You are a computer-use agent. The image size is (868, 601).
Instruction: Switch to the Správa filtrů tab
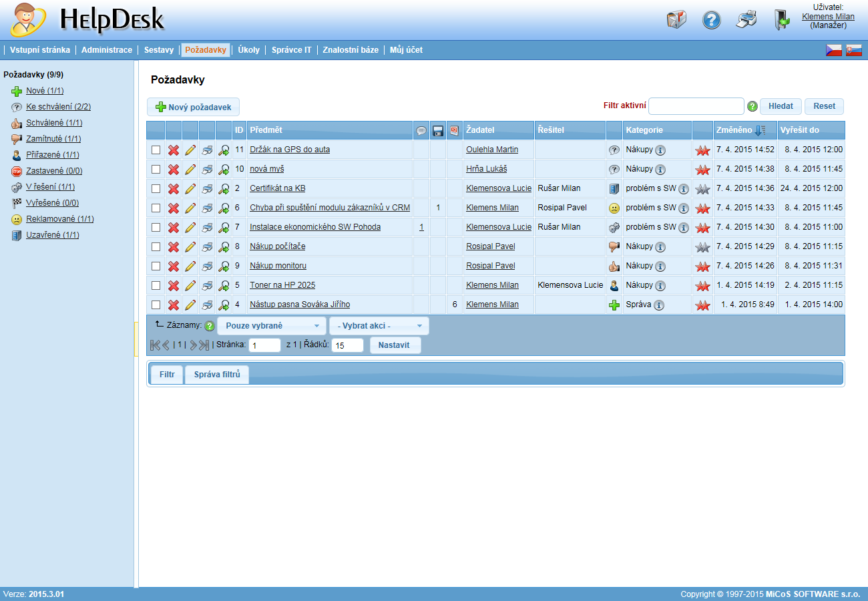point(217,375)
